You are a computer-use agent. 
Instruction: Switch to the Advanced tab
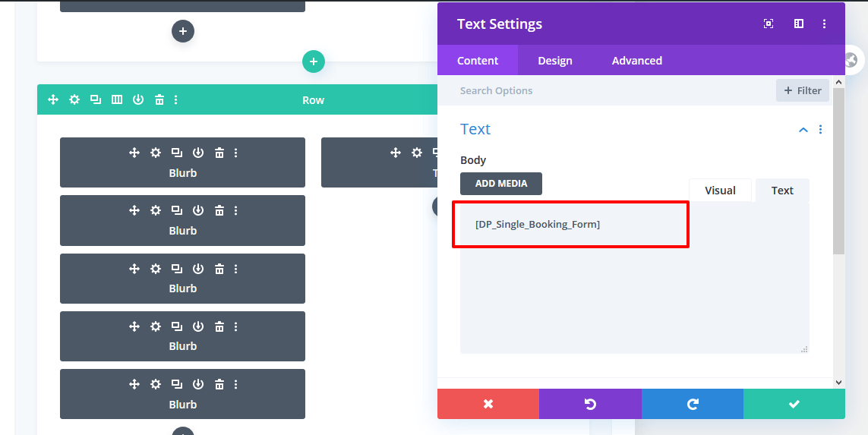coord(636,60)
